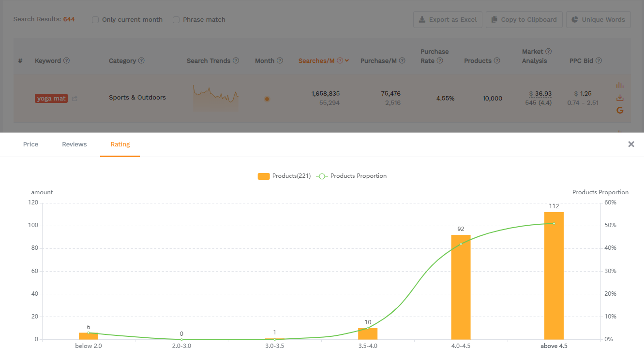Click help icon next to Search Trends header

(236, 61)
